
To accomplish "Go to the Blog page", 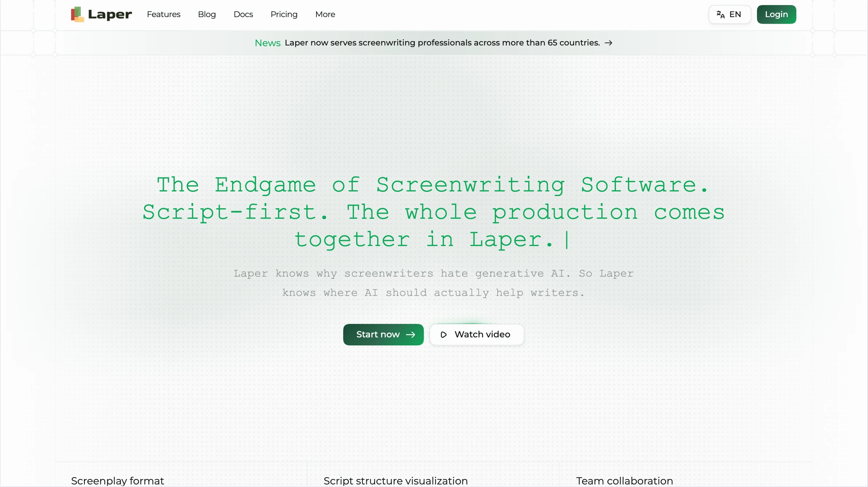I will [207, 14].
